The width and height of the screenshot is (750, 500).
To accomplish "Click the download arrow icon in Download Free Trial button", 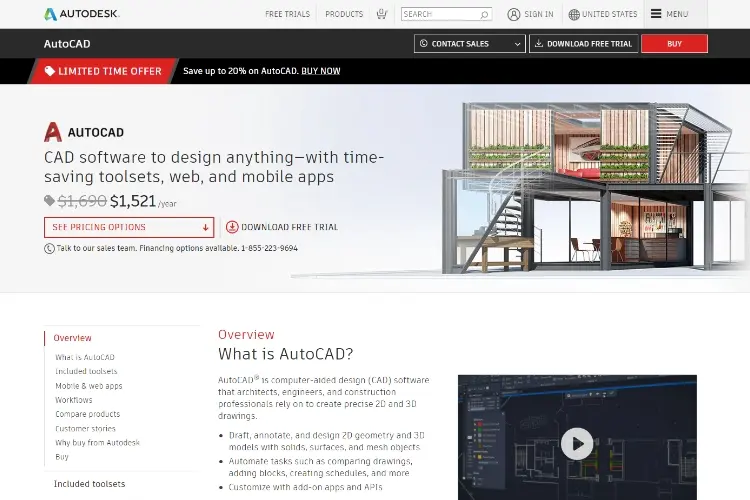I will tap(539, 43).
